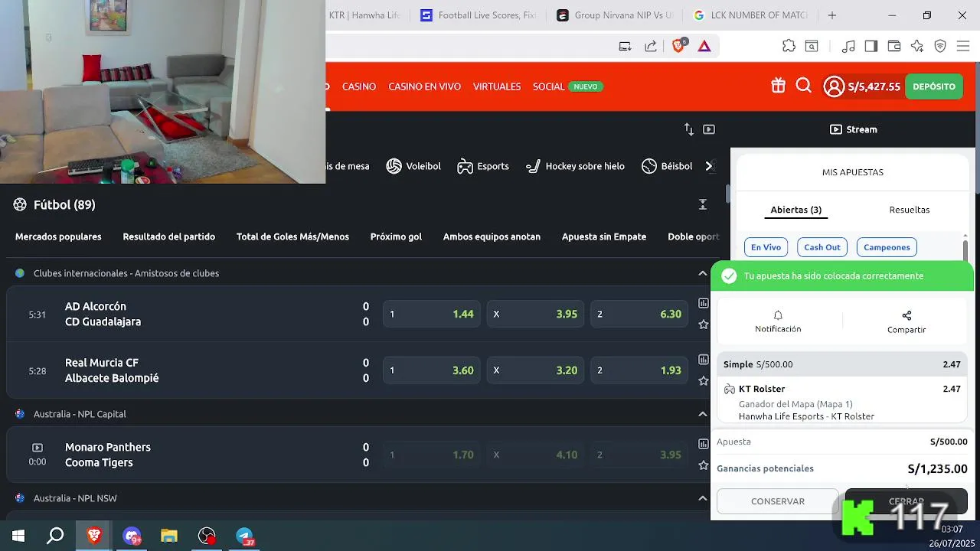Viewport: 980px width, 551px height.
Task: Favorite the Monaro Panthers match star
Action: point(703,465)
